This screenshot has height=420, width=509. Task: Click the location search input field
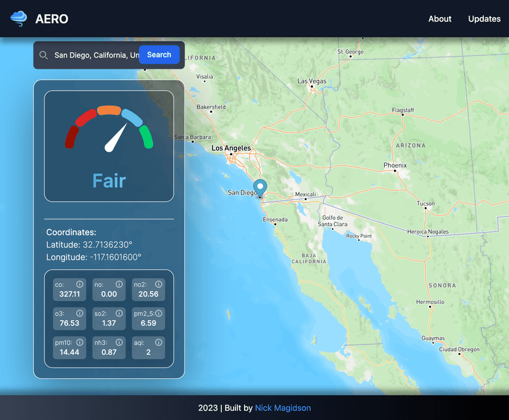click(95, 55)
